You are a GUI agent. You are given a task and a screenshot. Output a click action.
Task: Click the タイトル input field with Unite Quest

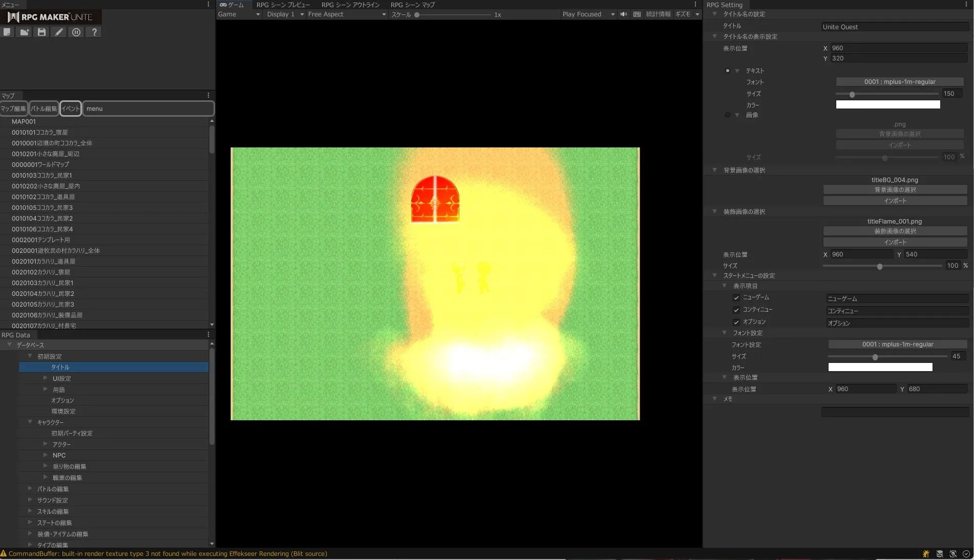tap(894, 27)
